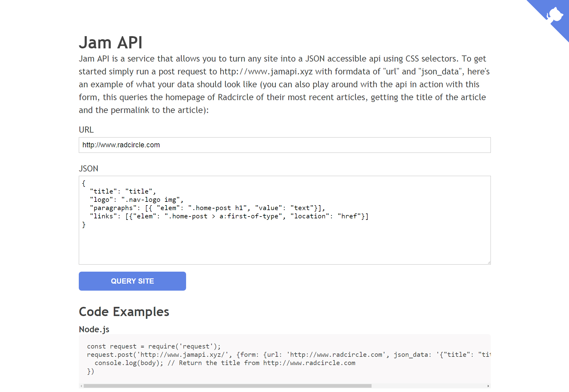Place cursor on the "paragraphs" JSON line
This screenshot has height=392, width=569.
click(207, 208)
